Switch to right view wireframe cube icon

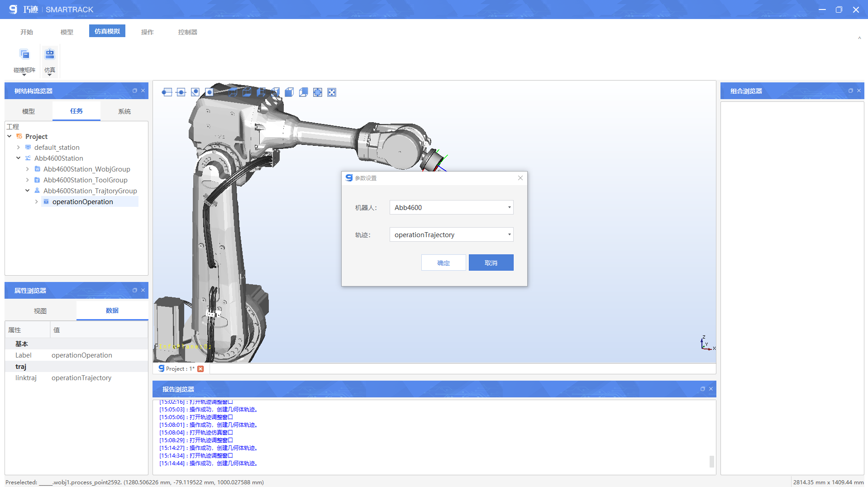275,92
